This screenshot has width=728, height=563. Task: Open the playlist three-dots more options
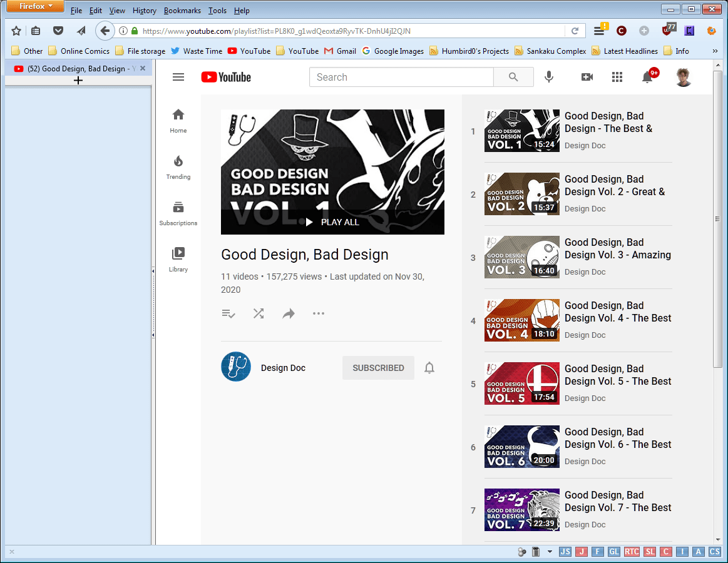click(x=319, y=313)
